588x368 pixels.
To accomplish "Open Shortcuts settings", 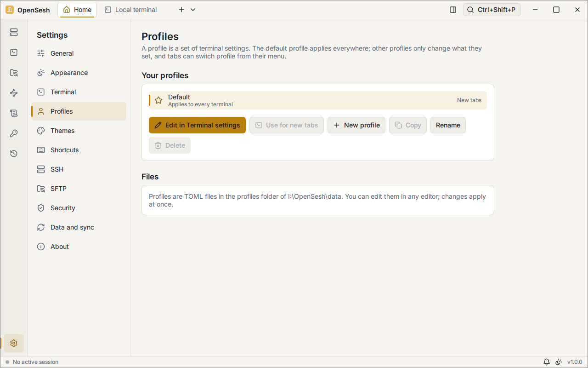I will point(79,150).
